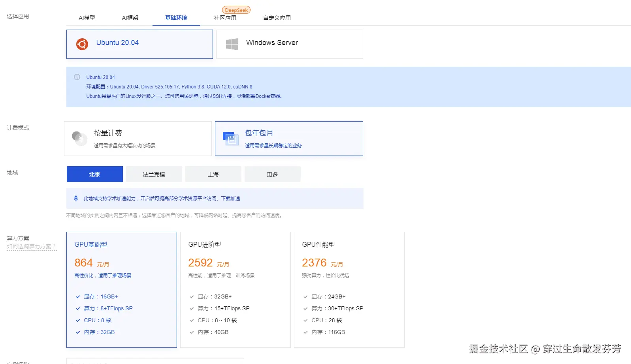Viewport: 631px width, 364px height.
Task: Choose the Ubuntu 20.04 environment card
Action: [139, 44]
